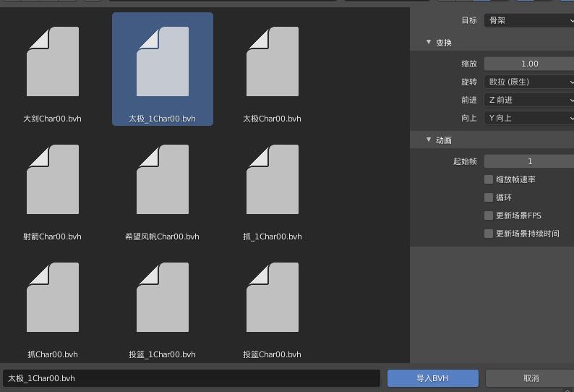Enable the 缩放帧速率 checkbox

(x=489, y=179)
